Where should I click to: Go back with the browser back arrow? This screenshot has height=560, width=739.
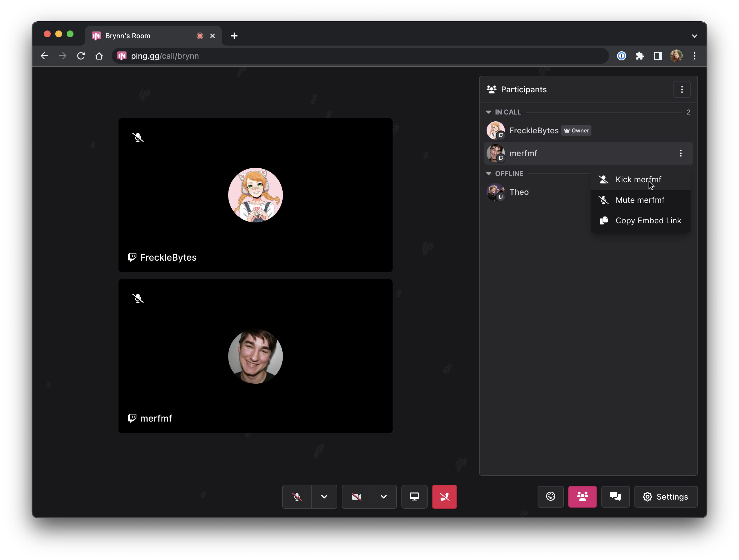point(44,56)
